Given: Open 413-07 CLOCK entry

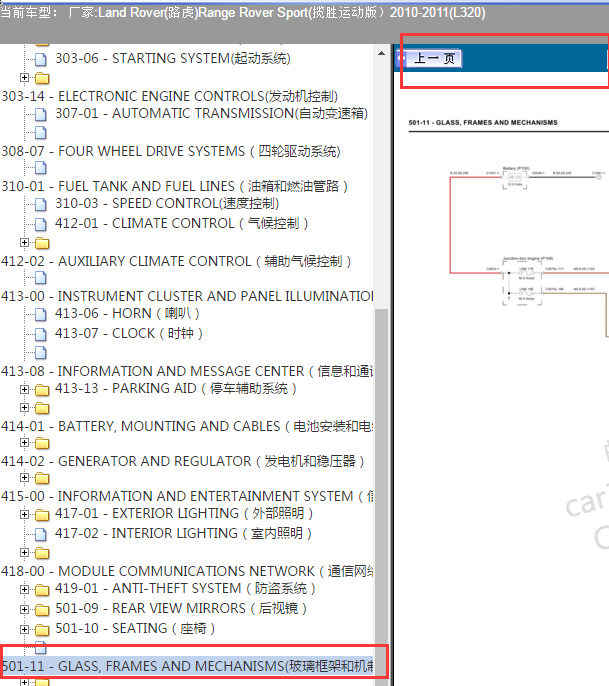Looking at the screenshot, I should 129,333.
